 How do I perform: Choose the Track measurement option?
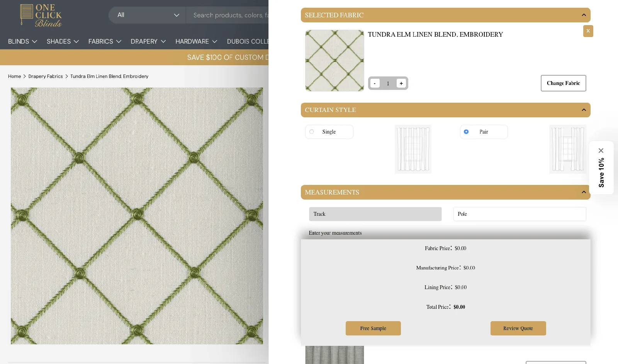pos(375,214)
